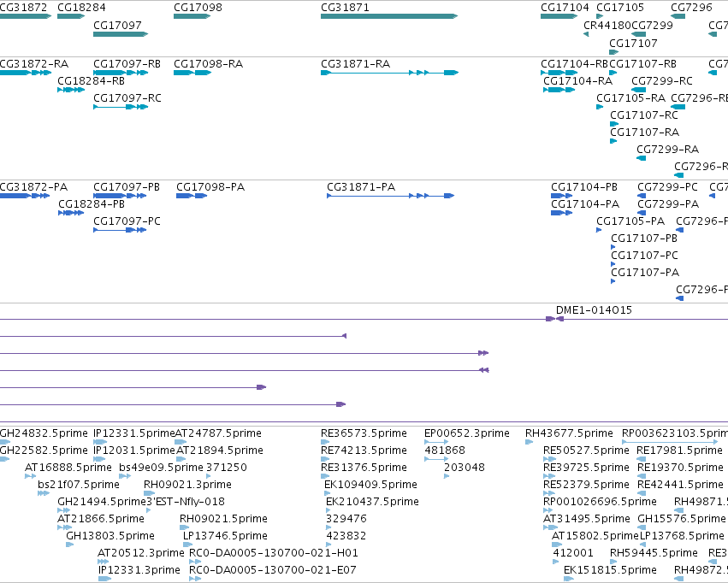Select protein CG17107-PC
Screen dimensions: 728x583
click(x=613, y=265)
